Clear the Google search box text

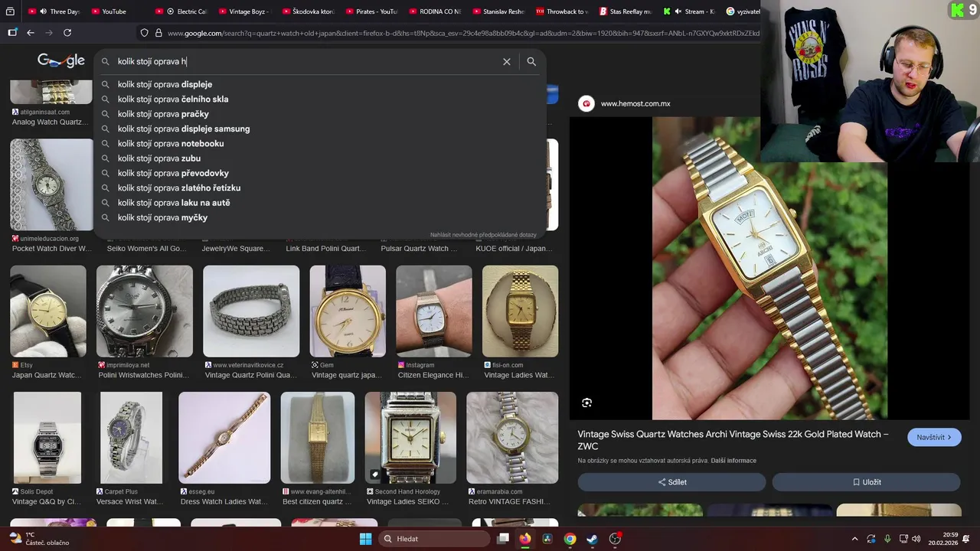coord(506,62)
